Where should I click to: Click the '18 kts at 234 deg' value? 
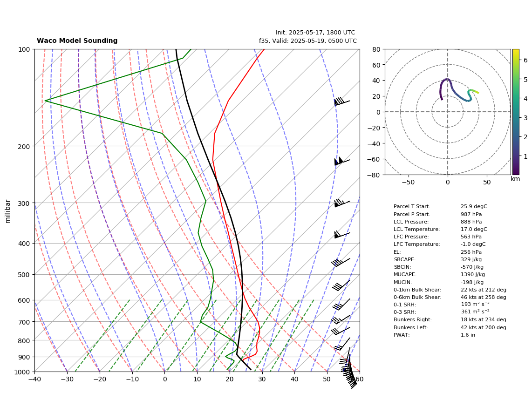484,320
